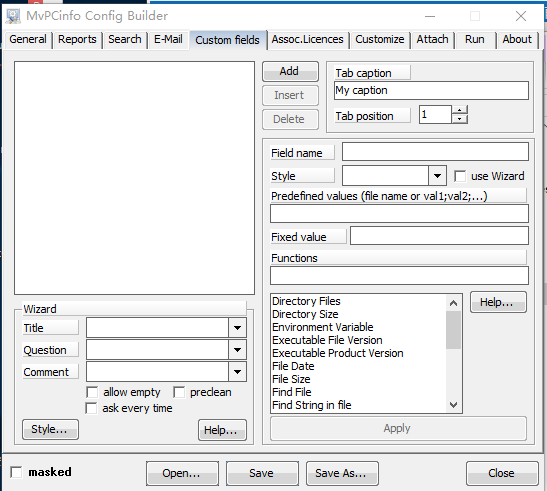Select Environment Variable function
Image resolution: width=547 pixels, height=491 pixels.
click(x=323, y=327)
